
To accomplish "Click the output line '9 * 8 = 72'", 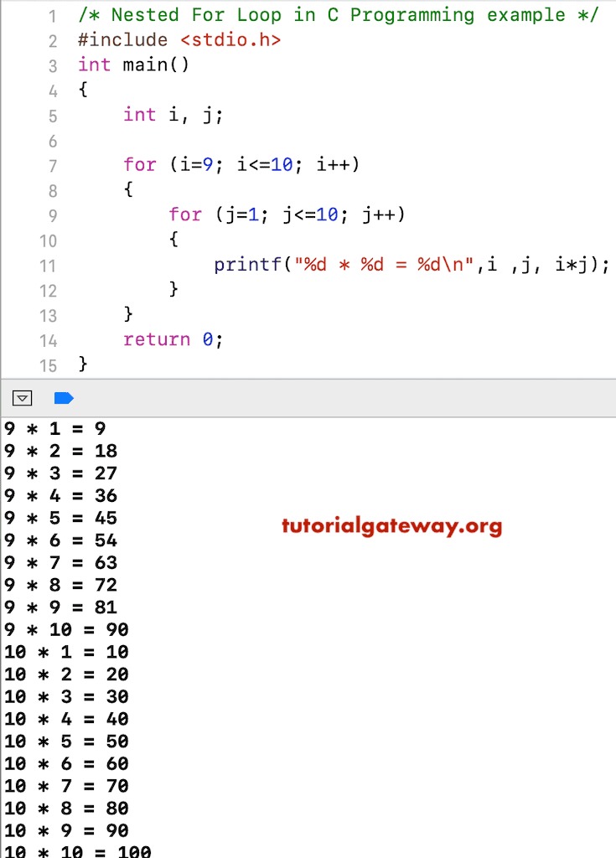I will 61,585.
